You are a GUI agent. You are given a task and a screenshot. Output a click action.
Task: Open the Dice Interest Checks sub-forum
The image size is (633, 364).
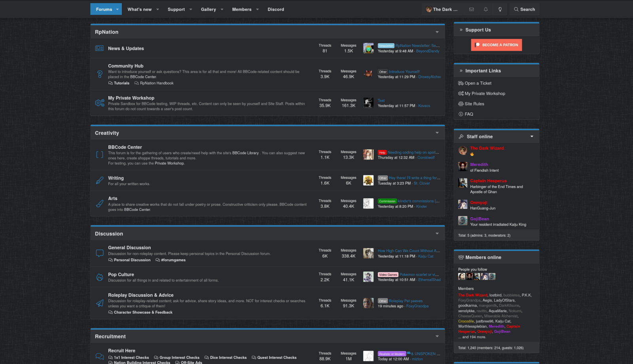point(228,357)
